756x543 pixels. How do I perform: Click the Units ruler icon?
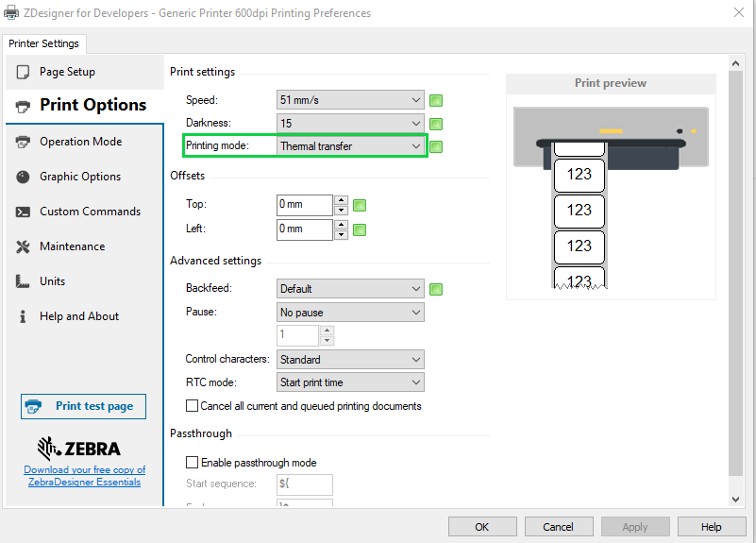23,281
